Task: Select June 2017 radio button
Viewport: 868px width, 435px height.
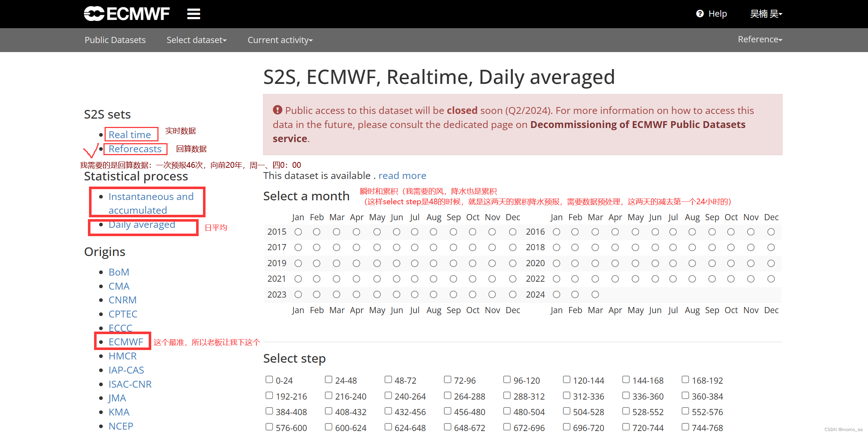Action: tap(397, 247)
